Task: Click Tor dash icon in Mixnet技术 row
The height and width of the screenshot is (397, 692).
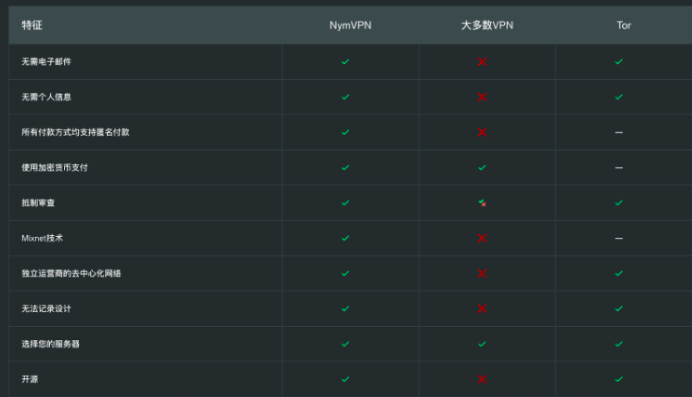Action: (619, 238)
